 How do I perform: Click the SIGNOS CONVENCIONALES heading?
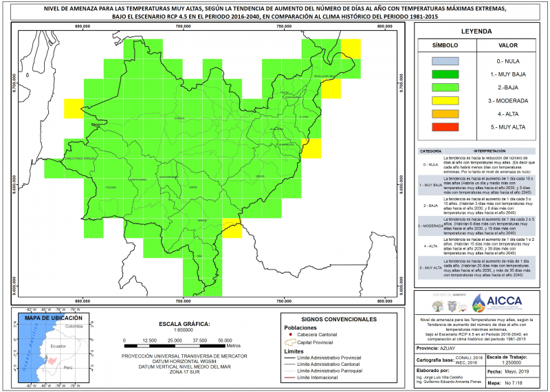pyautogui.click(x=339, y=319)
